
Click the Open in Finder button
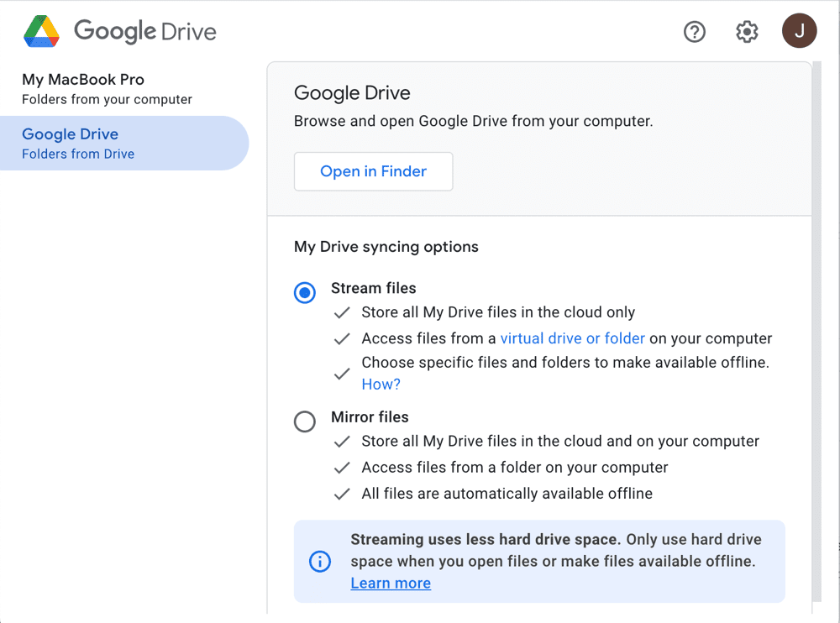coord(373,170)
